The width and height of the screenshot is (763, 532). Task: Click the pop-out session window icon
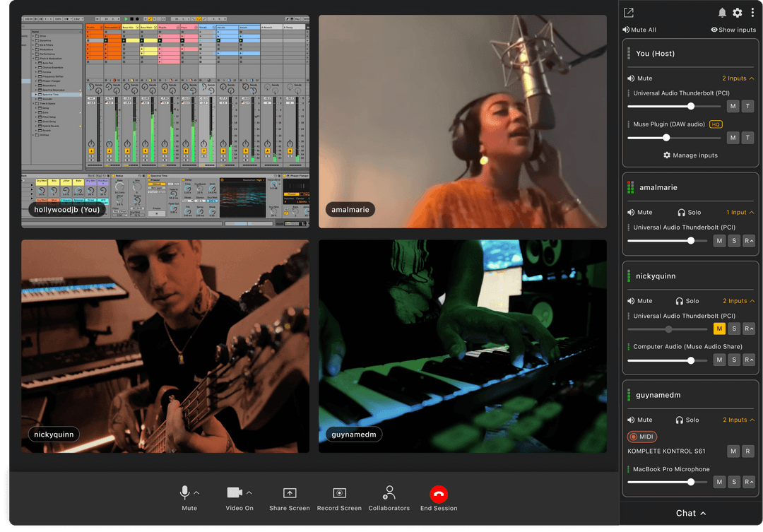[628, 12]
